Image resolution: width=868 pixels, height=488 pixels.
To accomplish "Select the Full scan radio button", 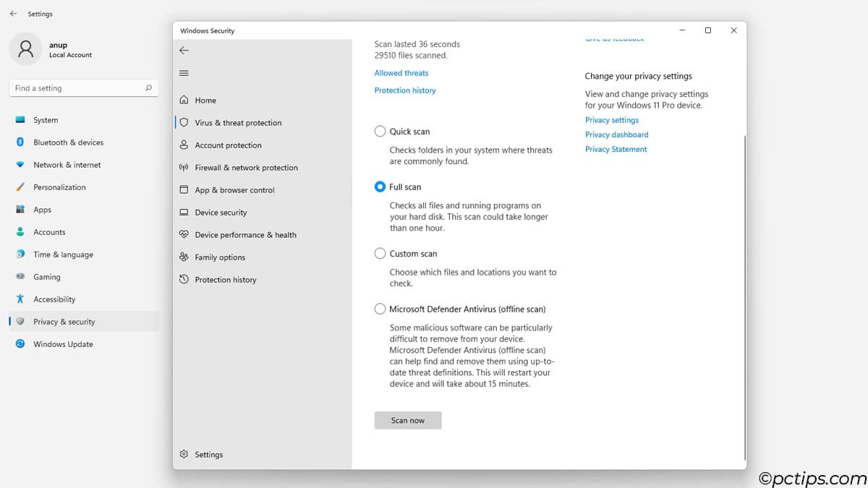I will (x=380, y=187).
